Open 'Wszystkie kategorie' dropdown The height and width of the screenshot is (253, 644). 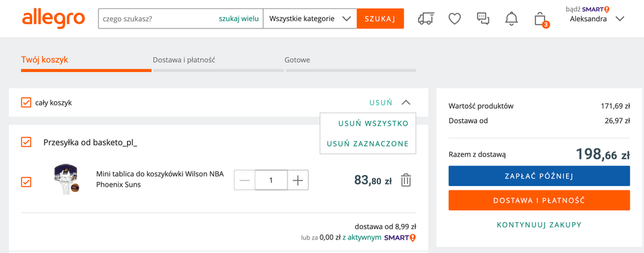(309, 19)
